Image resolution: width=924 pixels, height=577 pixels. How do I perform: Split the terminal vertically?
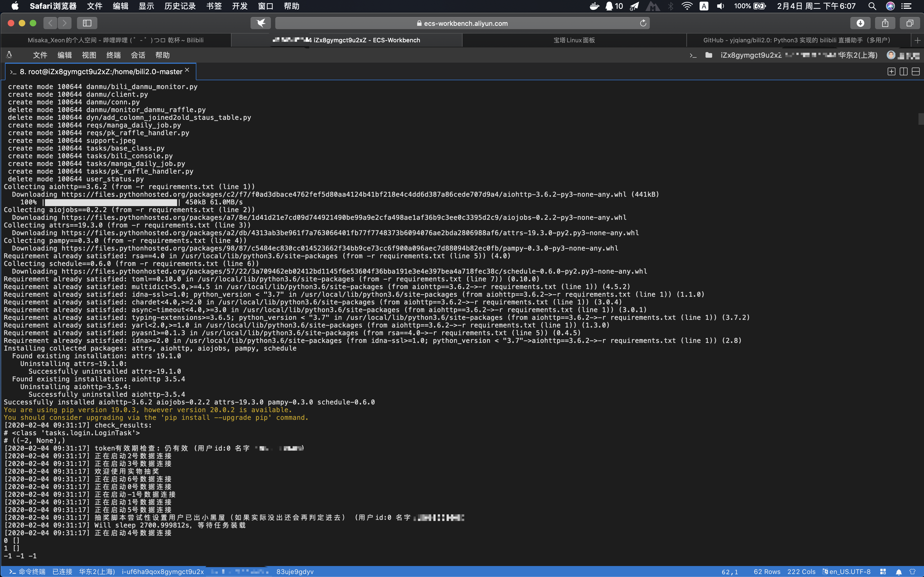coord(904,71)
